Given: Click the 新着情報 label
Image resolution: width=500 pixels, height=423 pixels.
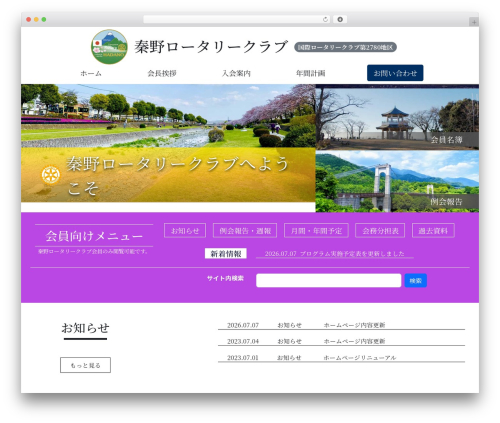Looking at the screenshot, I should click(226, 254).
